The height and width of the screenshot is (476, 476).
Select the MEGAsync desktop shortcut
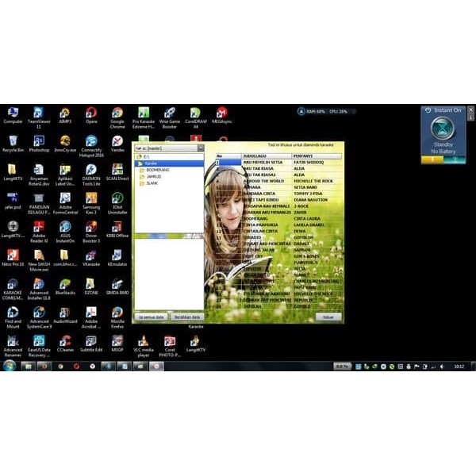pos(222,115)
